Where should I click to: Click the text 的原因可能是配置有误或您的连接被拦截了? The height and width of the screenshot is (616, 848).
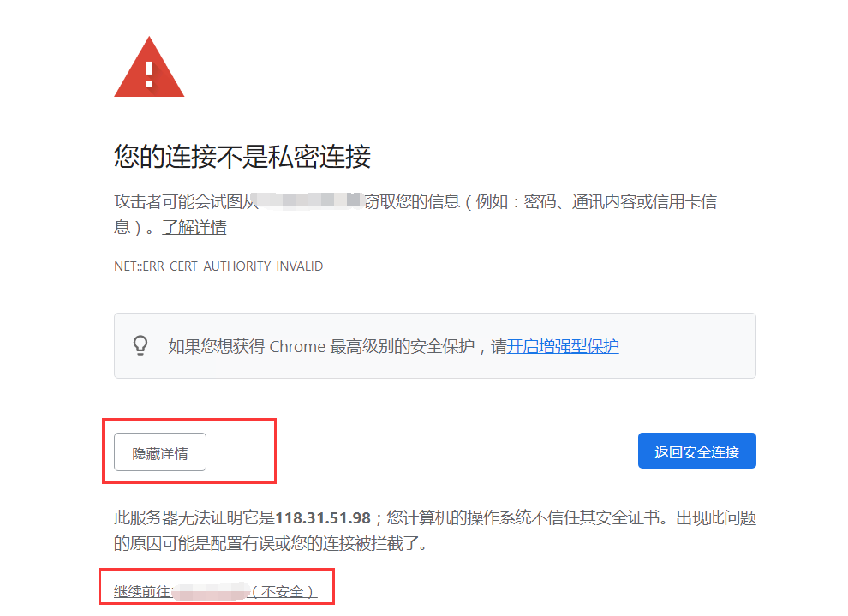point(271,543)
